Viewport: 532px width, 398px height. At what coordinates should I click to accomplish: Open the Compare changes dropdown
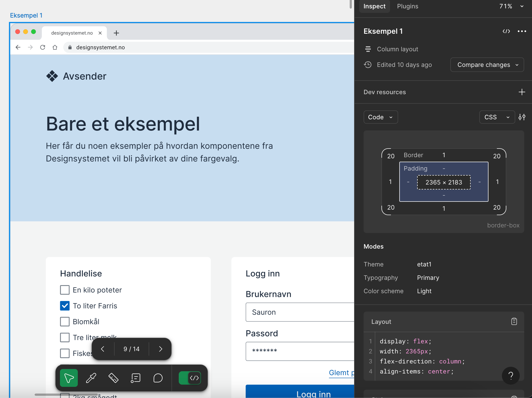coord(487,65)
